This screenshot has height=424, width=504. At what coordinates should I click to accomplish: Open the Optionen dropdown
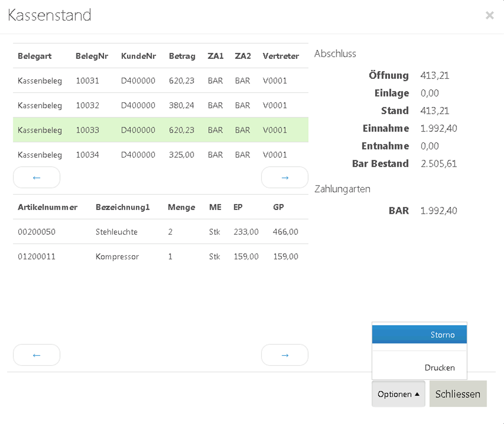(x=398, y=394)
